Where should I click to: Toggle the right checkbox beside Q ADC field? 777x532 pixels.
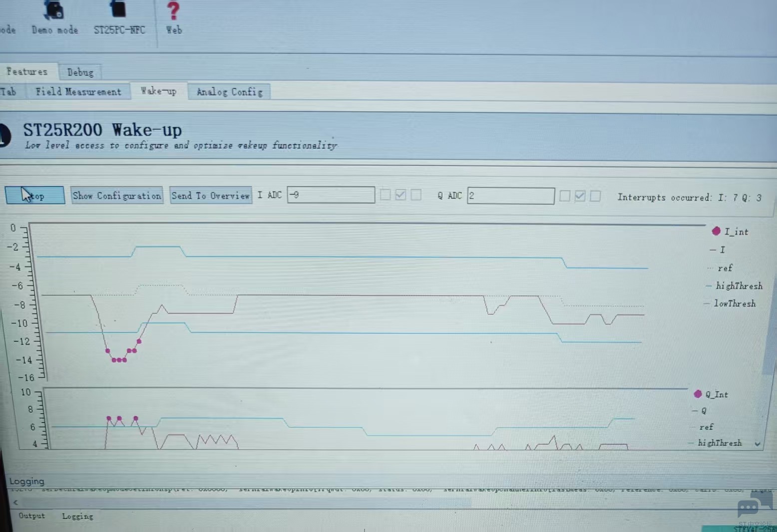click(595, 196)
